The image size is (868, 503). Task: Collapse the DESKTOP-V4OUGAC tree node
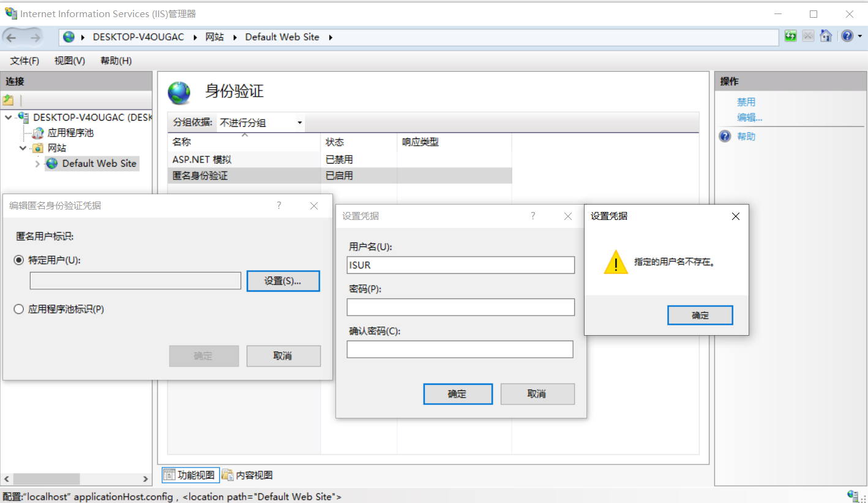click(8, 117)
